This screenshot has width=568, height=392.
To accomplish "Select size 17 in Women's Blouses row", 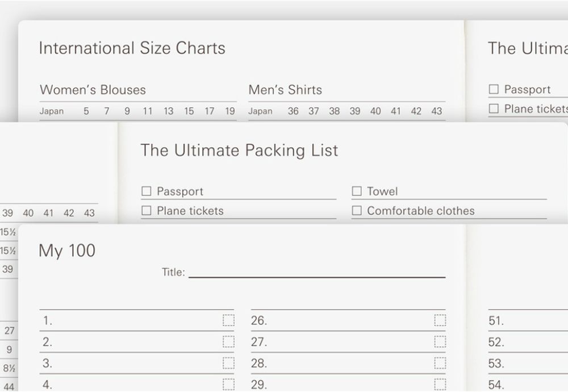I will tap(210, 111).
